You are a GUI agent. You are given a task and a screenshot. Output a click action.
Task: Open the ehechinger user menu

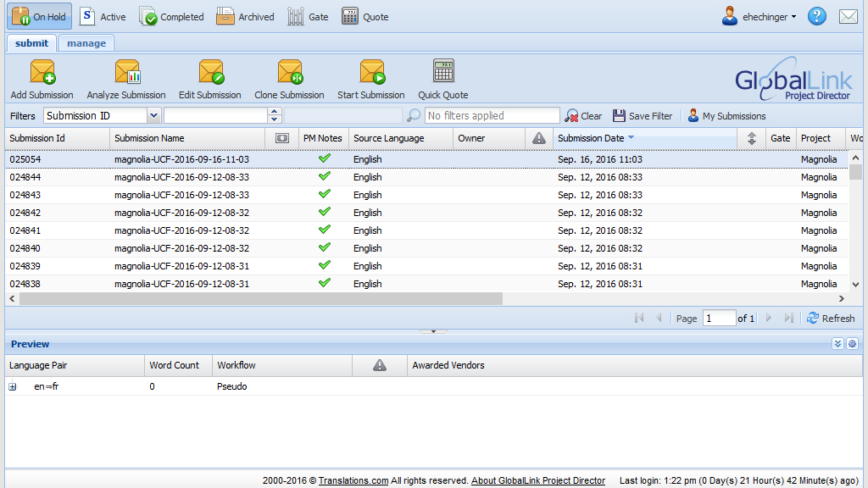coord(759,16)
